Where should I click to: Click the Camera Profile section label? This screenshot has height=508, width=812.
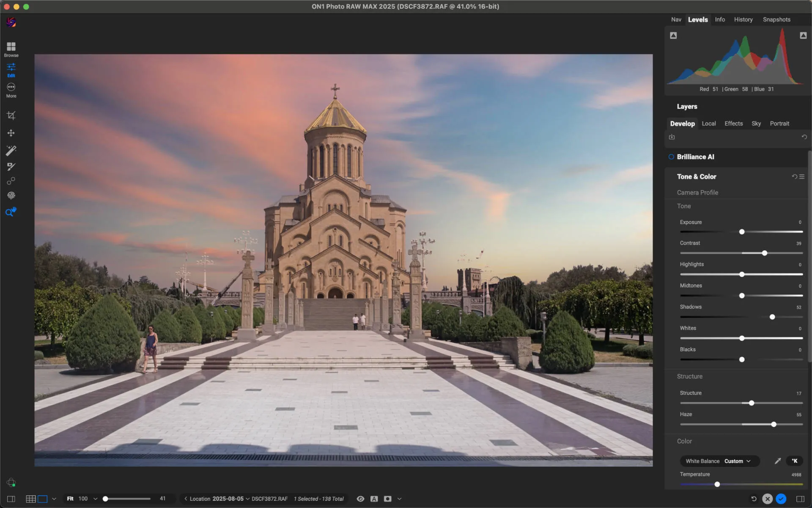[x=697, y=193]
